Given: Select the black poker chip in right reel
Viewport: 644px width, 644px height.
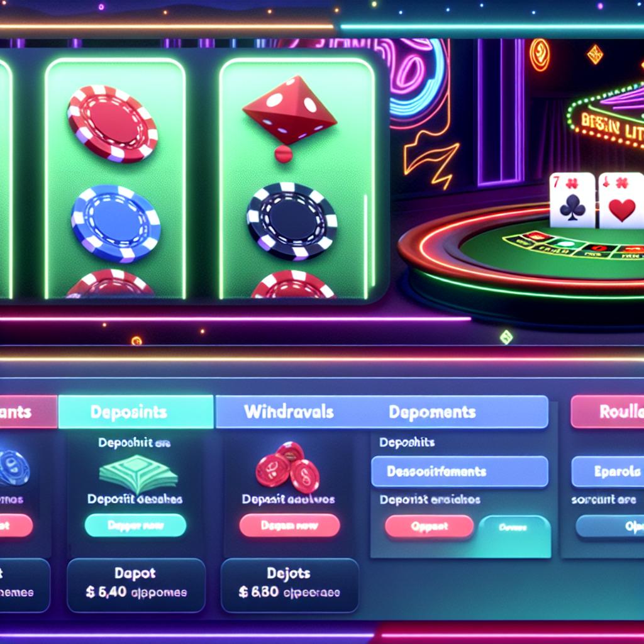Looking at the screenshot, I should pyautogui.click(x=292, y=221).
